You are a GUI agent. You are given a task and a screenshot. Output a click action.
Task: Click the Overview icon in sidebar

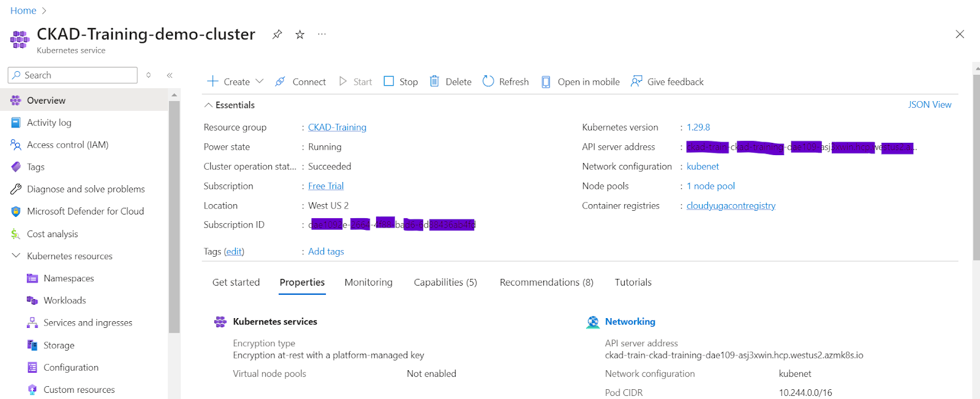(x=16, y=101)
